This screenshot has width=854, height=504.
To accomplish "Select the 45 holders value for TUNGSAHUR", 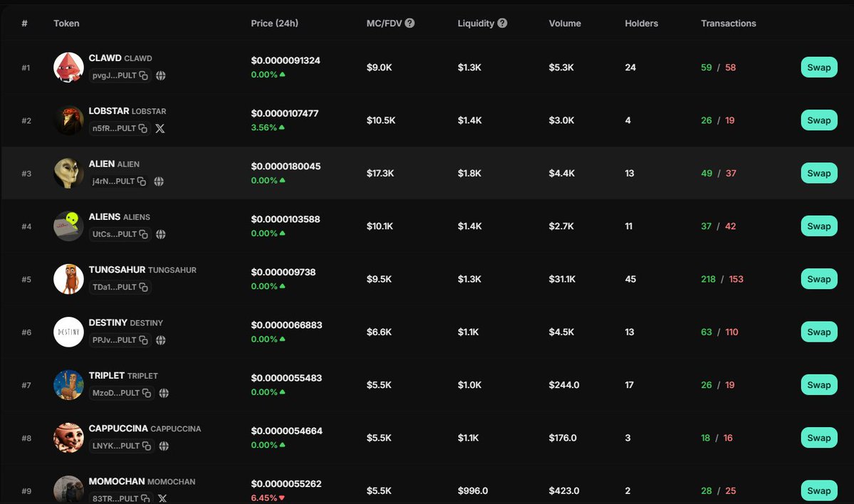I will [x=630, y=278].
